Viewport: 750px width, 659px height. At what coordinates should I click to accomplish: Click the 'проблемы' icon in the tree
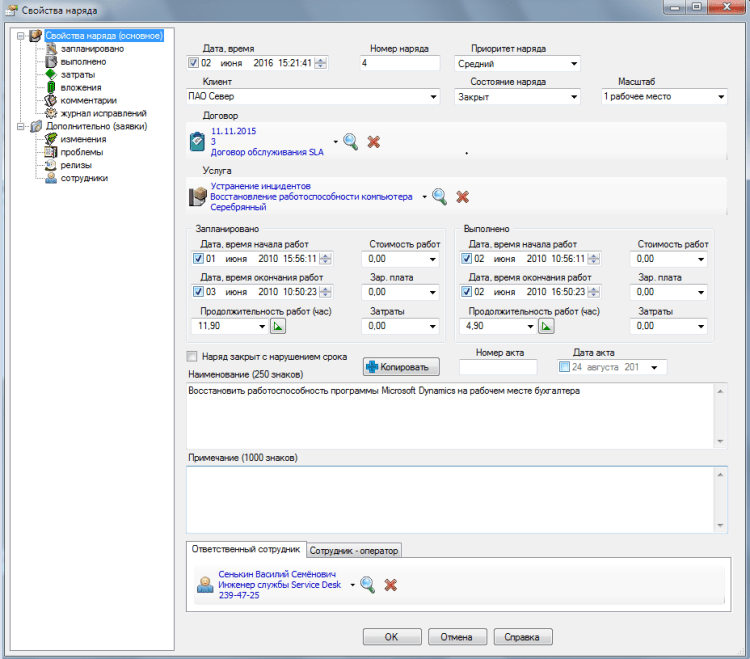(51, 152)
